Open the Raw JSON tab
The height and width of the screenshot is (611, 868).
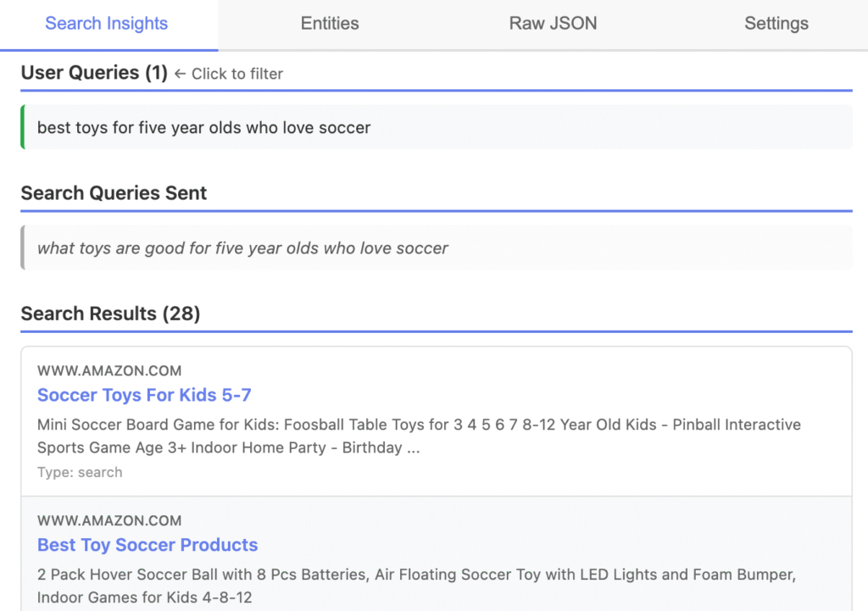point(553,24)
